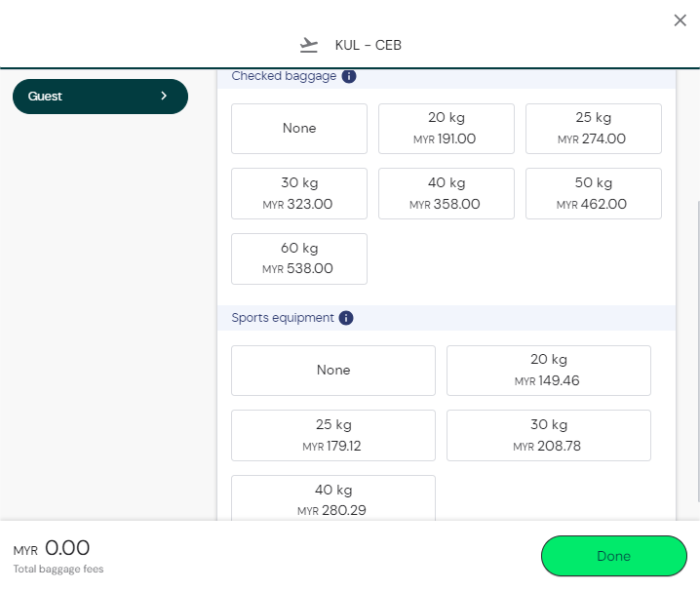Pick 30 kg sports equipment MYR 208.78
The width and height of the screenshot is (700, 591).
tap(548, 435)
